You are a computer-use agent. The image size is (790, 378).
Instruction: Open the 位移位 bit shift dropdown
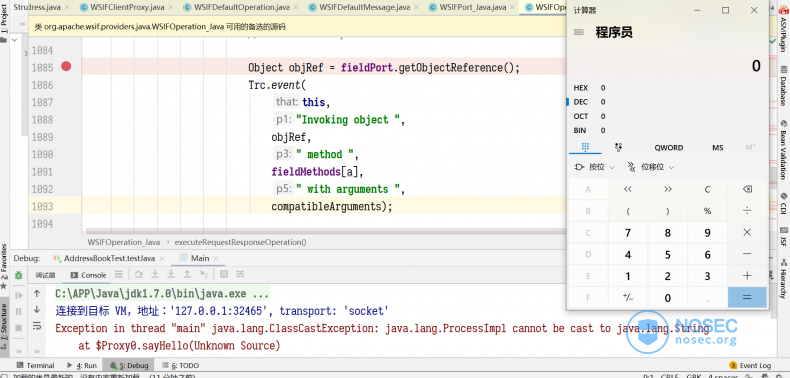click(x=650, y=167)
